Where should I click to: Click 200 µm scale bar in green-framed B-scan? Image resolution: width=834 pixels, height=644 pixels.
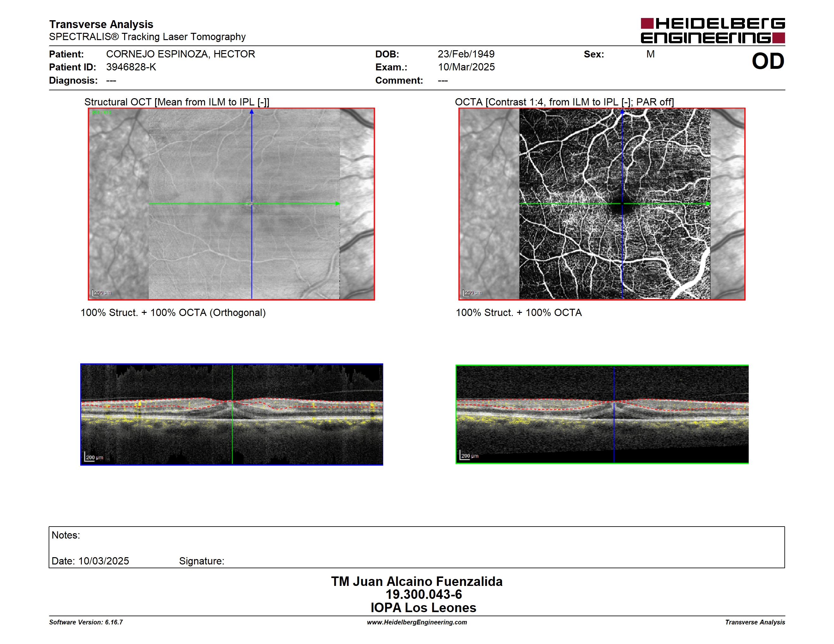pyautogui.click(x=469, y=456)
